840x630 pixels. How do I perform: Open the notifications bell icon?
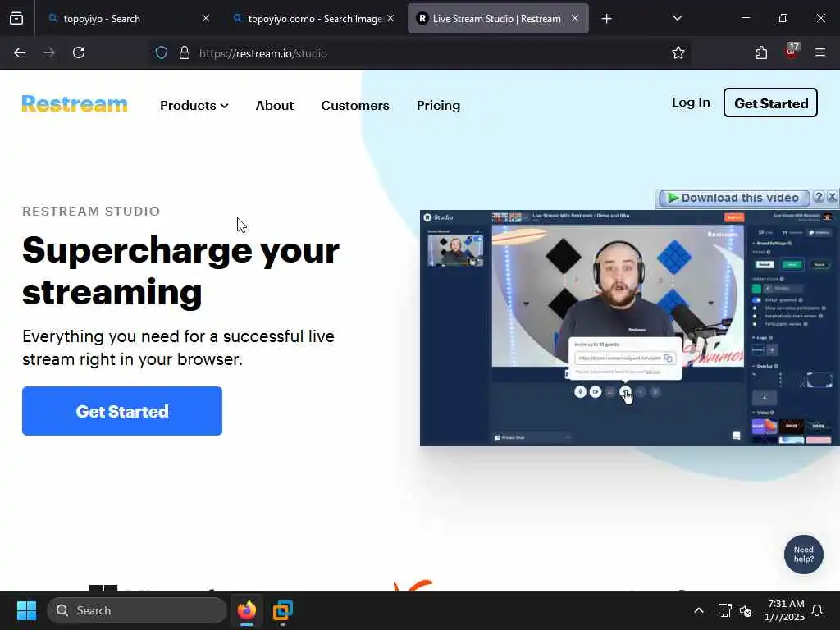coord(818,610)
